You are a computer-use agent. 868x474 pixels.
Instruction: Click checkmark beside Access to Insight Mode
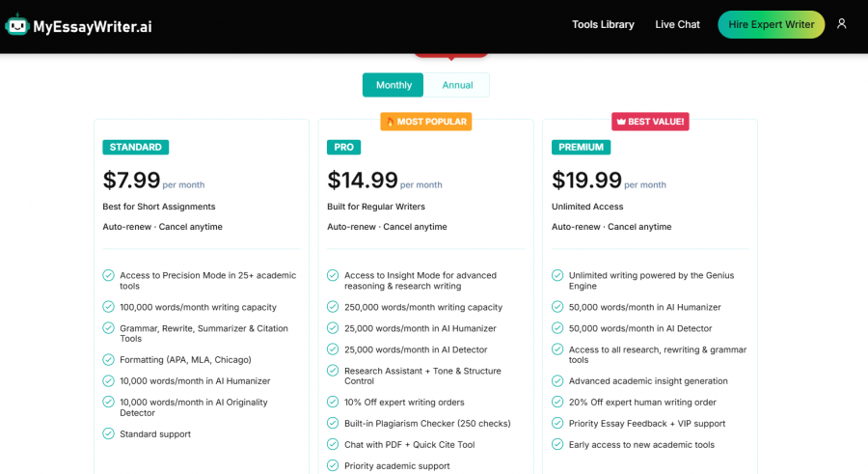[x=333, y=275]
